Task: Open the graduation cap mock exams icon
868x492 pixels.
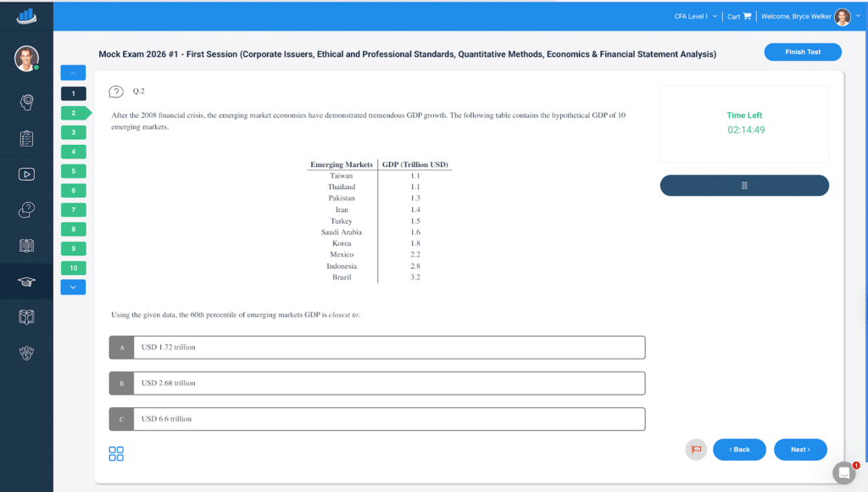Action: 26,282
